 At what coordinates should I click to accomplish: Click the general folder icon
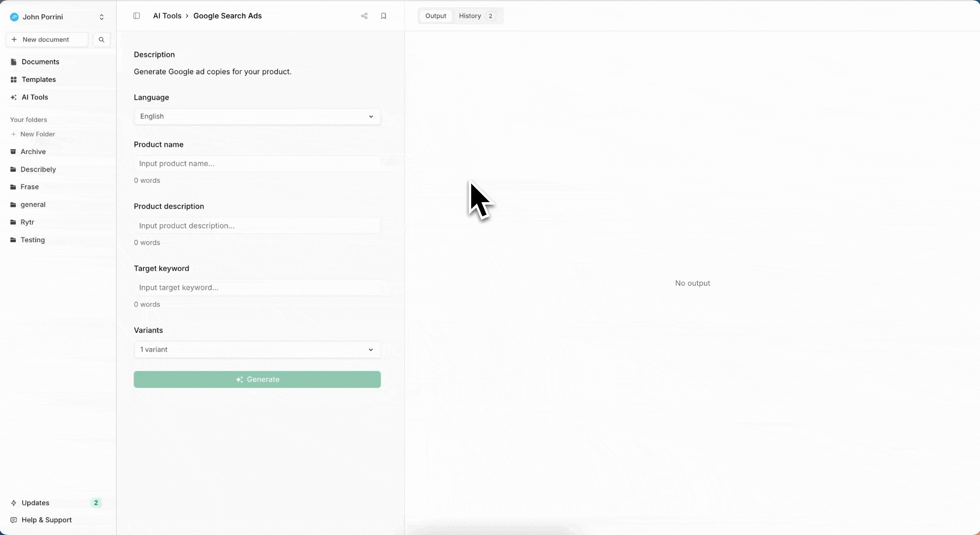click(13, 205)
